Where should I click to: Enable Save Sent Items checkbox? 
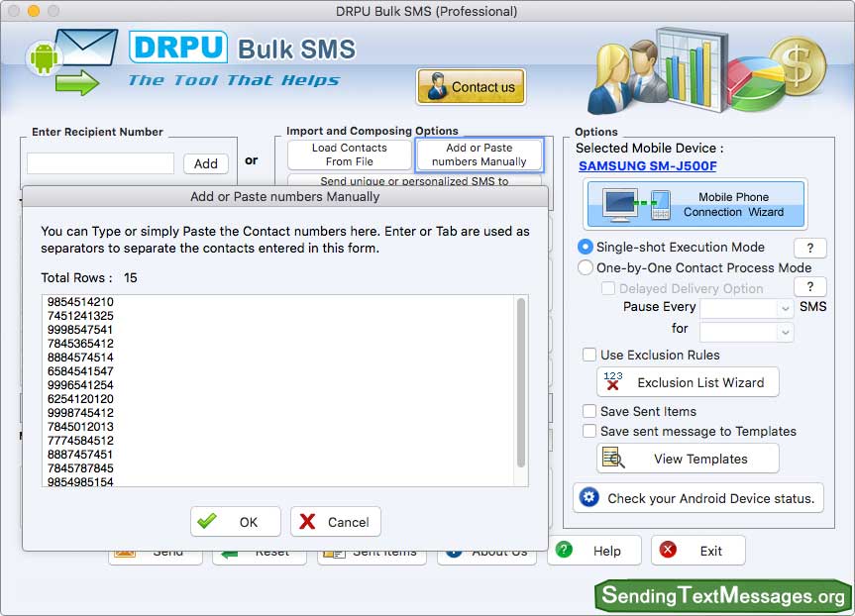point(589,411)
